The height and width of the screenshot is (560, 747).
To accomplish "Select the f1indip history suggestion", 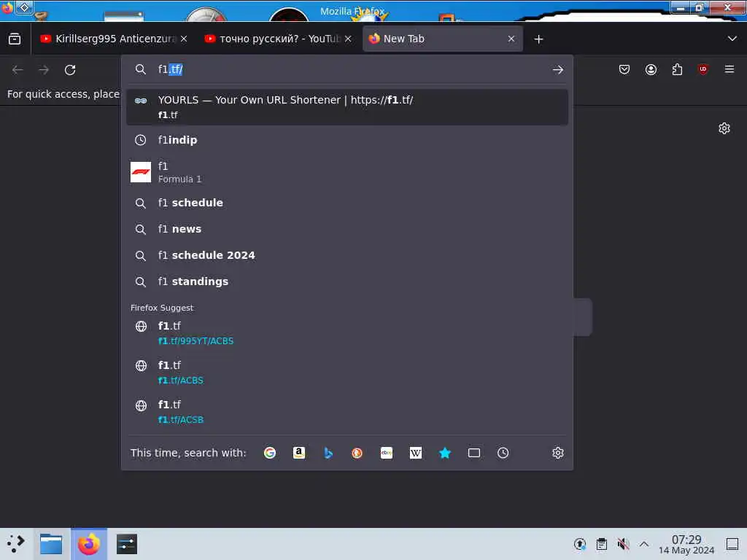I will click(347, 140).
